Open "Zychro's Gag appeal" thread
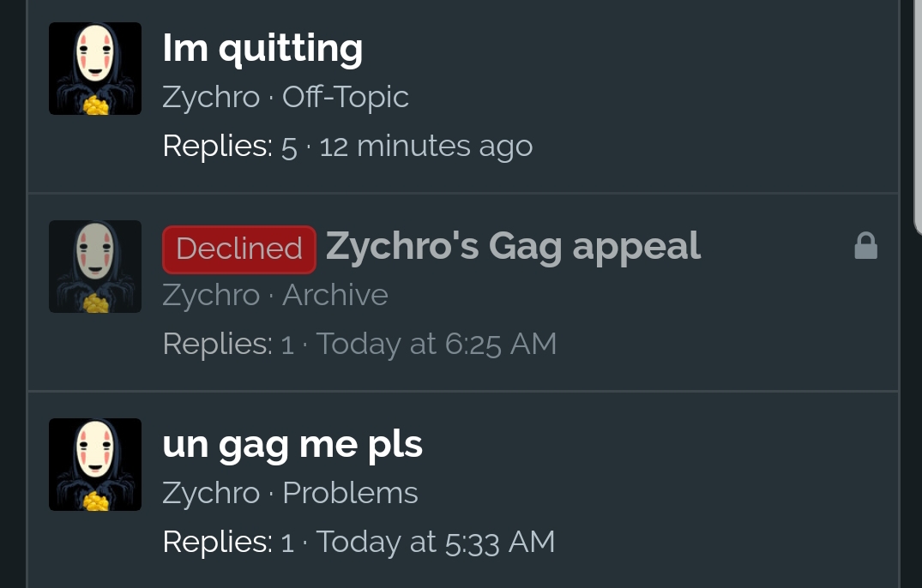 [514, 246]
